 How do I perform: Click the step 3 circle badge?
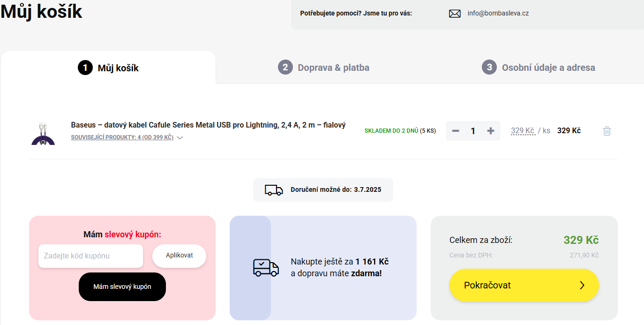(x=489, y=68)
